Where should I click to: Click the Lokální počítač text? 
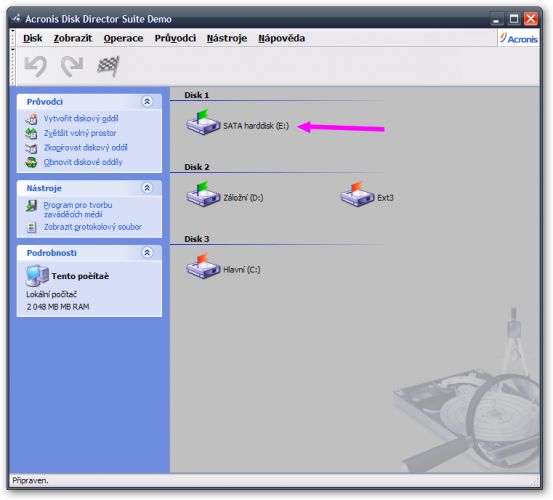point(51,294)
